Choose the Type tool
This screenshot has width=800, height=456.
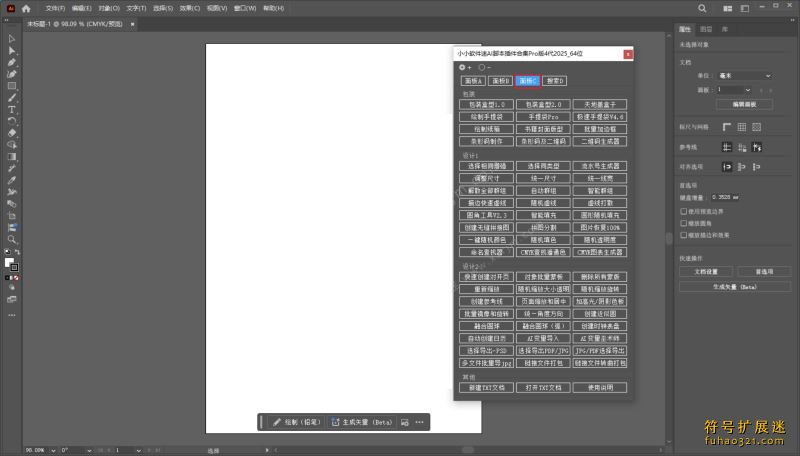[x=12, y=109]
